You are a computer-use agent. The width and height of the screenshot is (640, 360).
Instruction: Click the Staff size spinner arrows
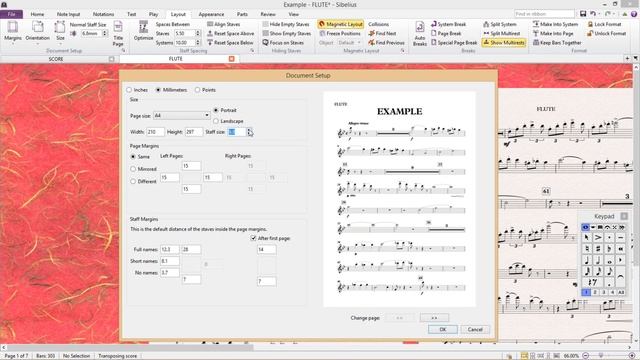(249, 132)
